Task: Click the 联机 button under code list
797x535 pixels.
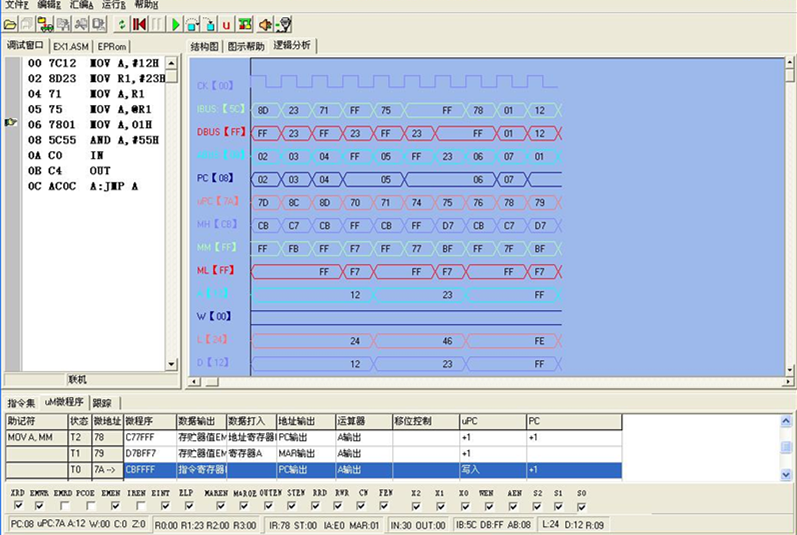Action: click(x=78, y=379)
